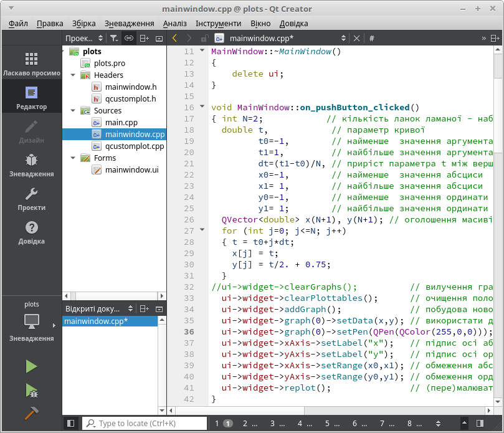Click the filter tree funnel icon

point(113,38)
